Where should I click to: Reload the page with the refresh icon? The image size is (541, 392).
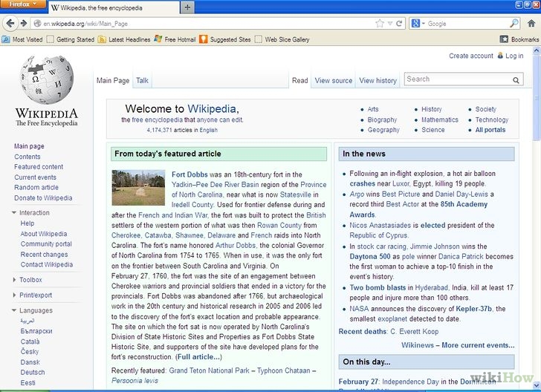click(x=399, y=24)
